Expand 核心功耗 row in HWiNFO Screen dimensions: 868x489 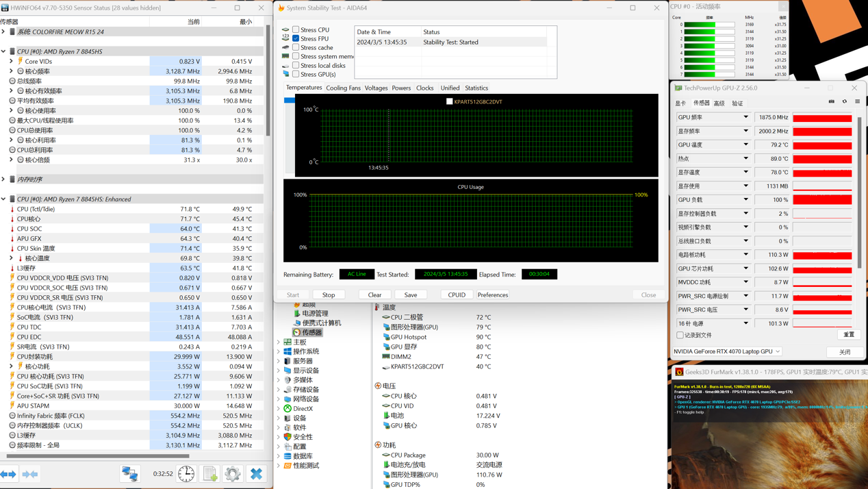point(11,366)
